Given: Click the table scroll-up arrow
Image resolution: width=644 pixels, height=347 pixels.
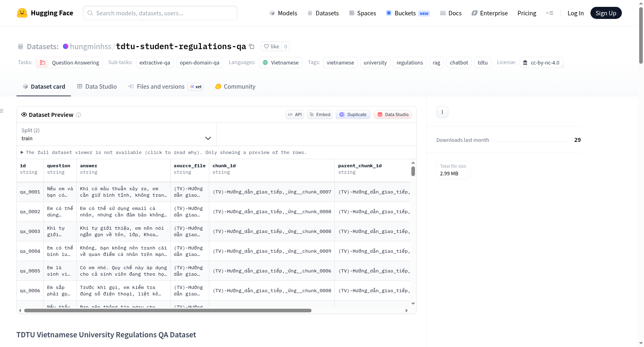Looking at the screenshot, I should pos(413,163).
